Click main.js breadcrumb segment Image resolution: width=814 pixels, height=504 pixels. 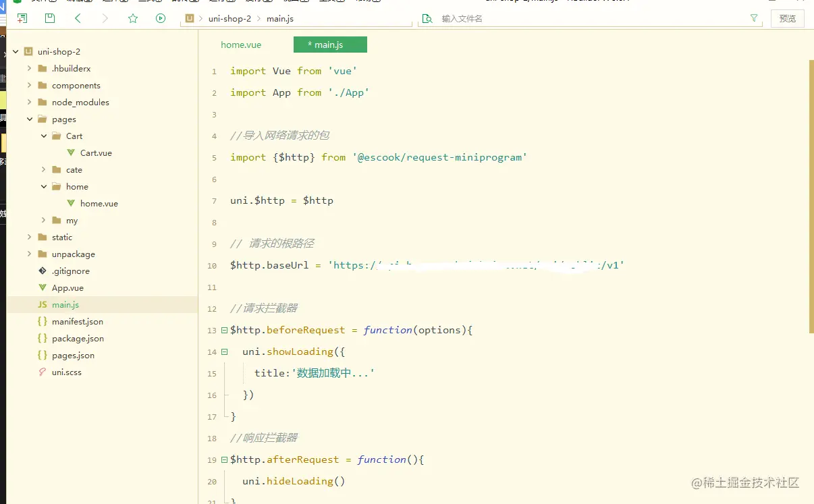tap(280, 18)
